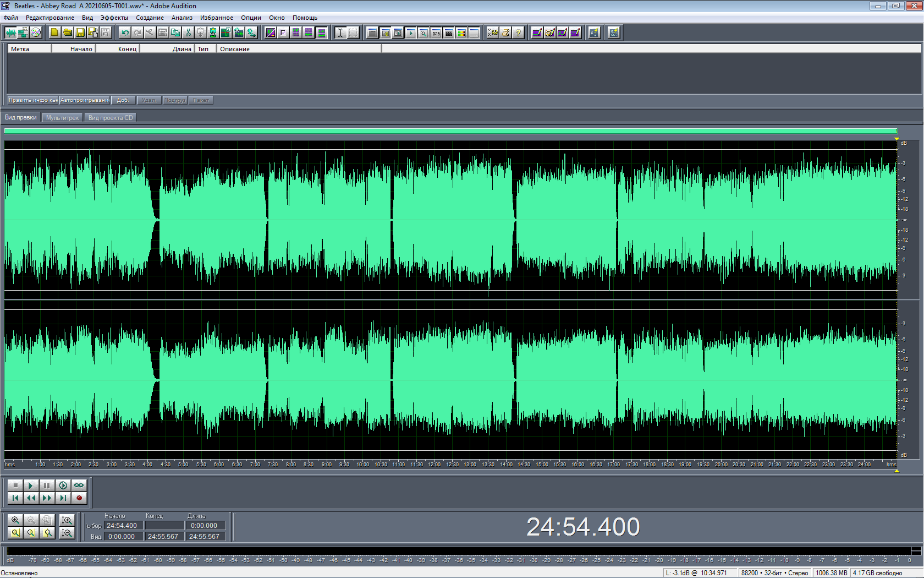Click 12:00 on the time ruler
Screen dimensions: 924x578
point(435,465)
